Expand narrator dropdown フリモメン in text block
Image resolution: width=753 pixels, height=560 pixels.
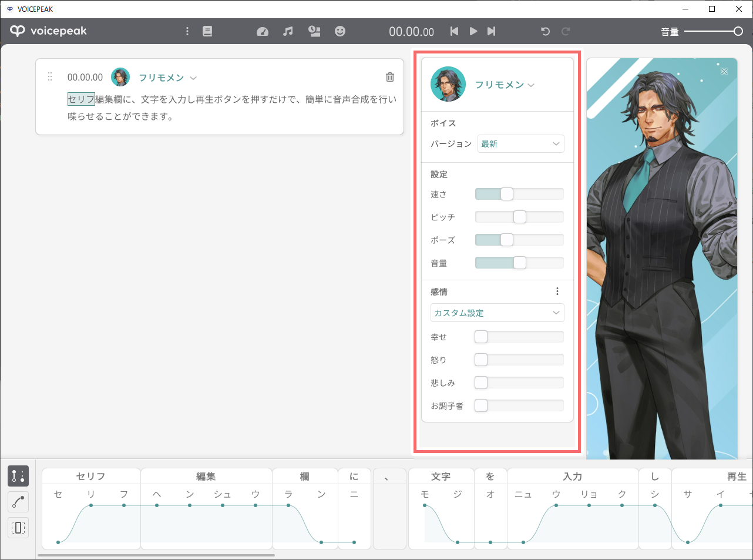(167, 78)
